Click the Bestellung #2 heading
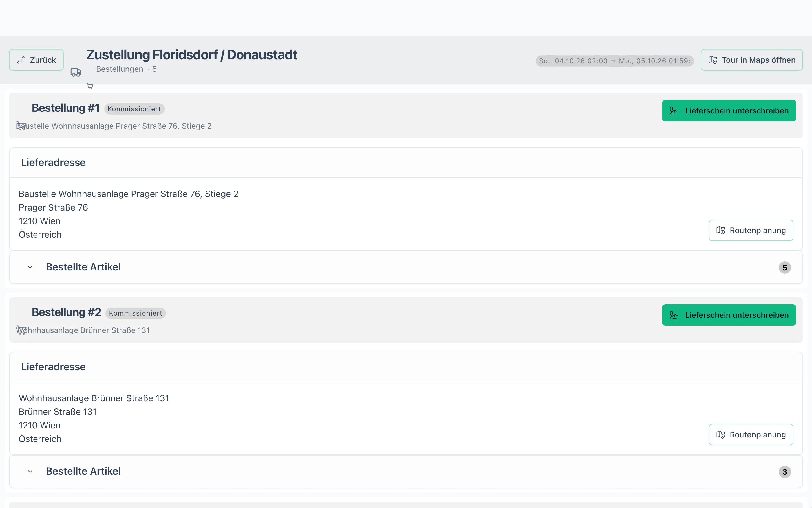 click(67, 312)
